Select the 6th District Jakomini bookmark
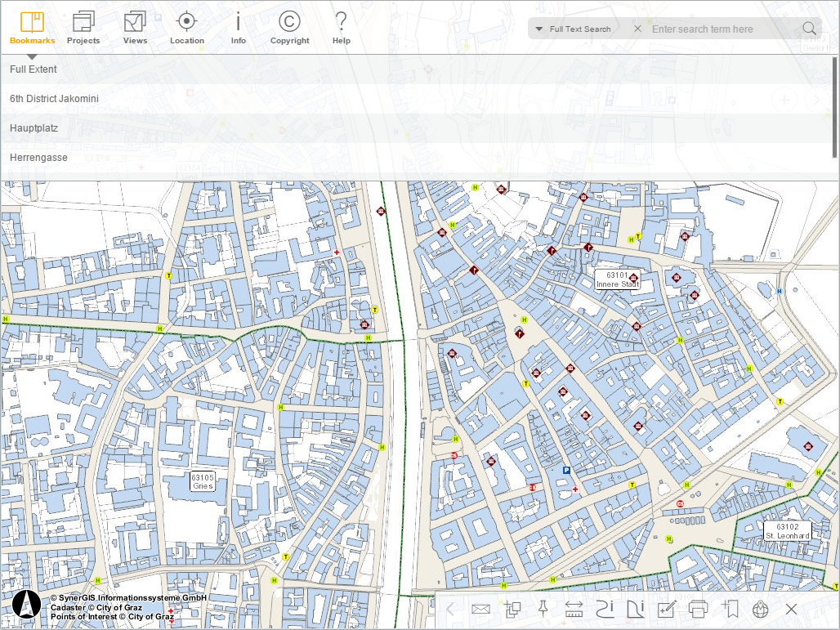 coord(54,99)
